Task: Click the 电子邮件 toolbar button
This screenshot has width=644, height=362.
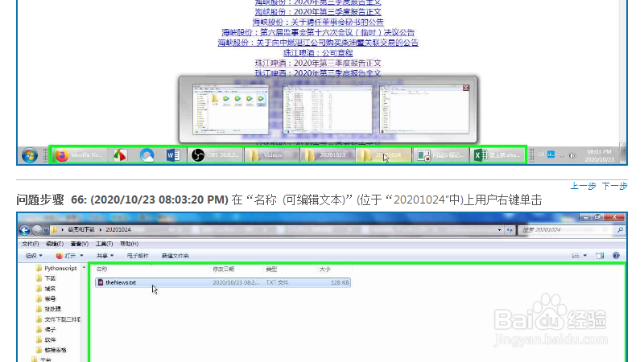Action: 137,256
